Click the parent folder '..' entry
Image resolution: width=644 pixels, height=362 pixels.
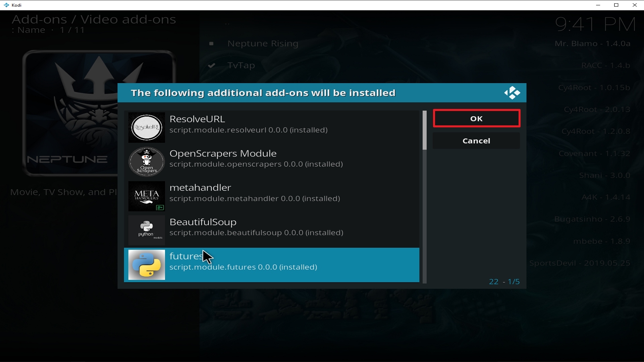[x=227, y=23]
